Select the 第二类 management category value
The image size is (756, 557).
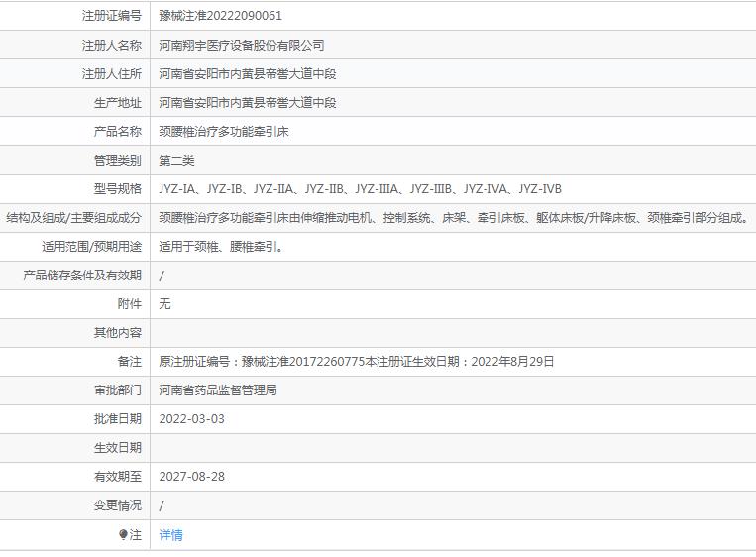(x=176, y=161)
